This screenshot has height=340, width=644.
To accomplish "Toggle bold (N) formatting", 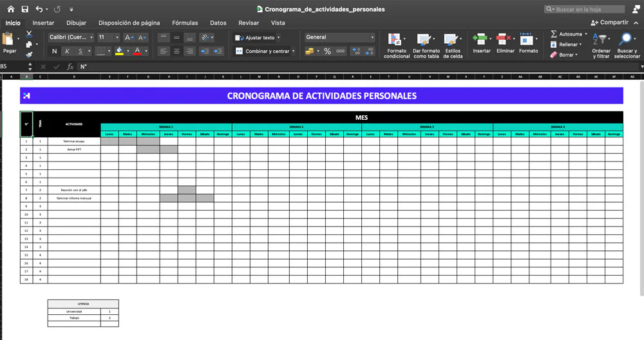I will tap(55, 51).
